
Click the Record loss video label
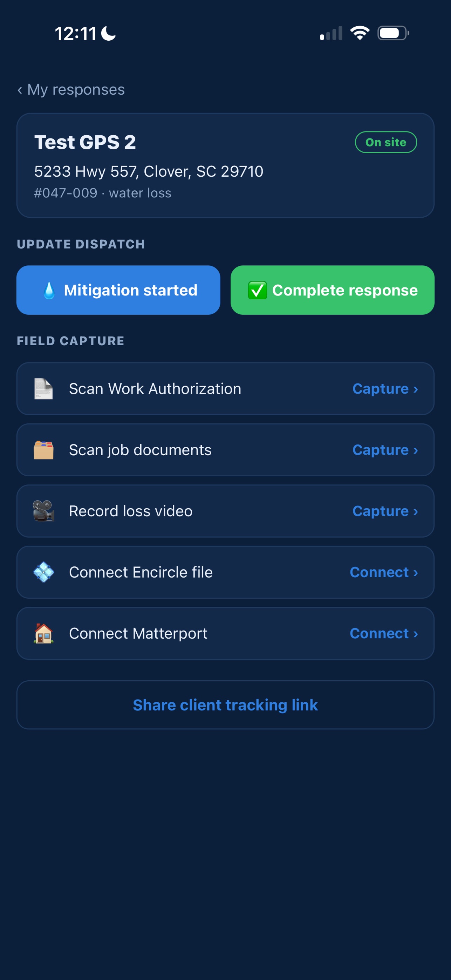pyautogui.click(x=131, y=511)
